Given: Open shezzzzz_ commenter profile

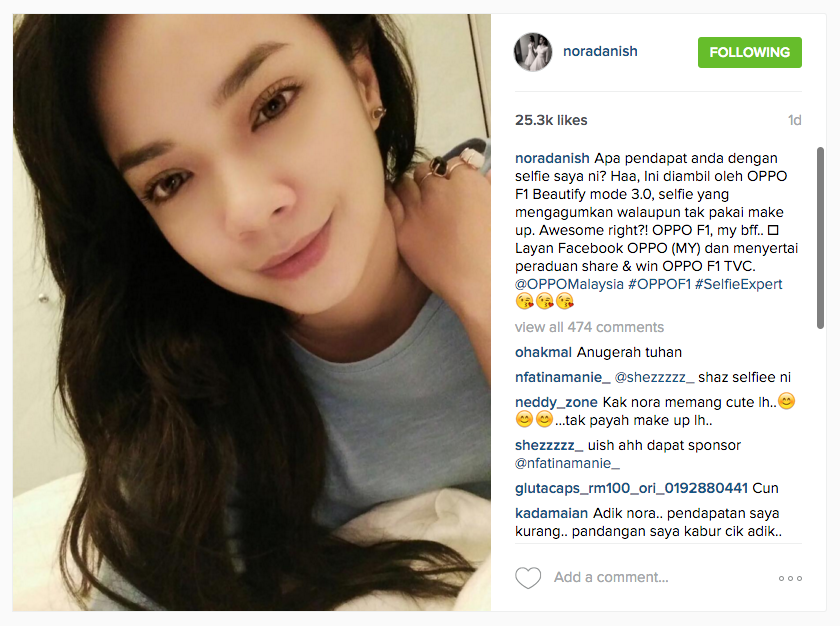Looking at the screenshot, I should point(549,446).
